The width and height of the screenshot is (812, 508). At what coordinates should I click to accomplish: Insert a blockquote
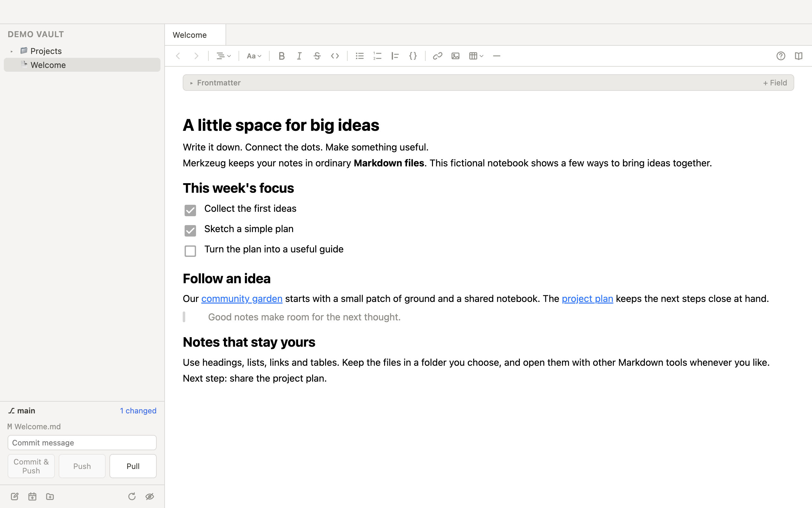coord(395,56)
